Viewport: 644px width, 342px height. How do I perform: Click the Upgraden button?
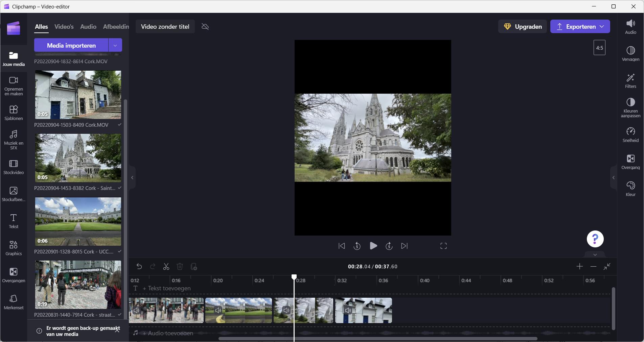(x=523, y=27)
